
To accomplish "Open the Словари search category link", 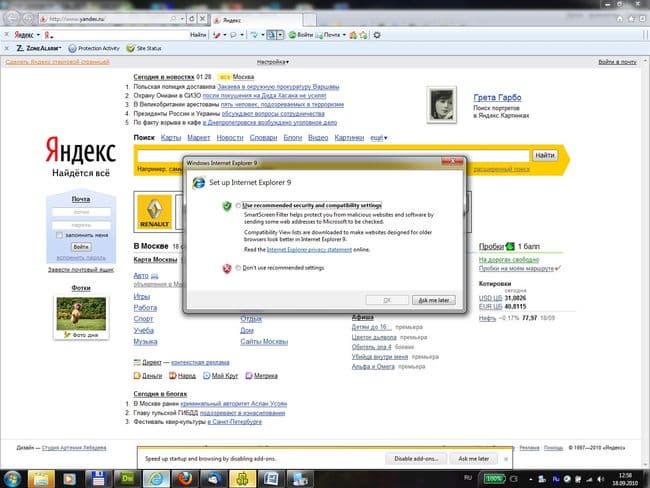I will (x=263, y=138).
